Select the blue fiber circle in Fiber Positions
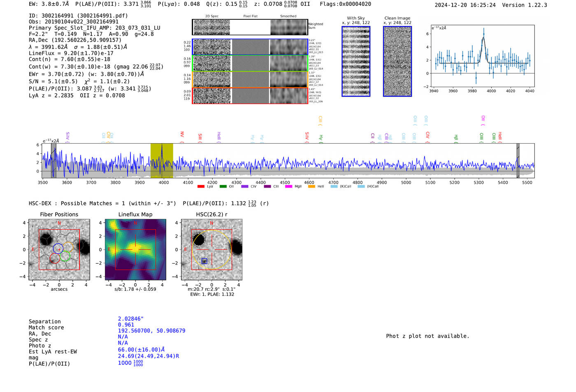Screen dimensions: 576x392 pyautogui.click(x=58, y=248)
